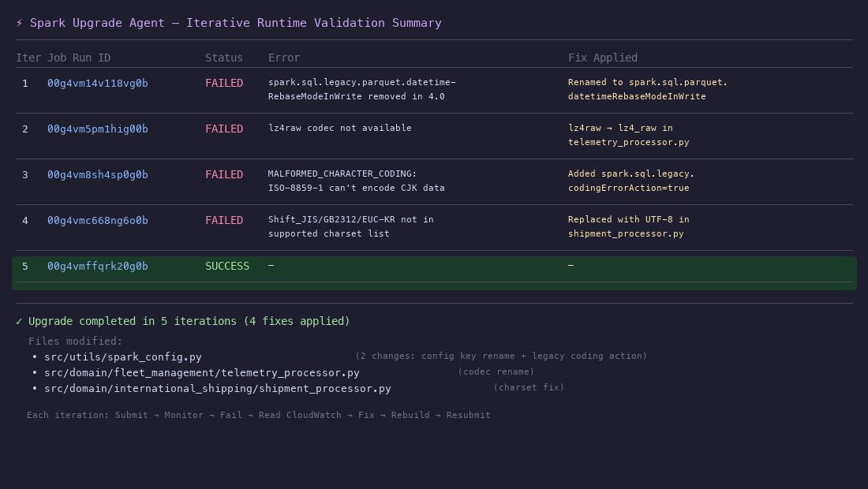Open job run ID 00g4vmffqrk20g0b
Viewport: 868px width, 489px height.
tap(97, 267)
